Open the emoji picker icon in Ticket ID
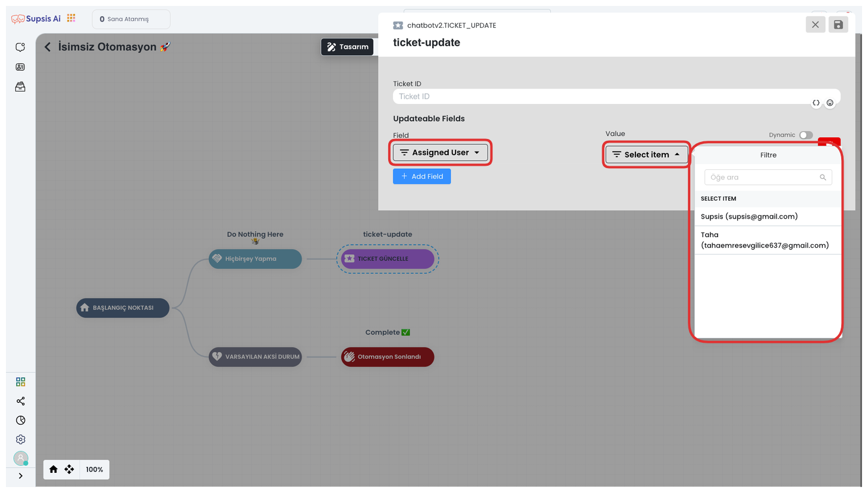The image size is (868, 493). click(830, 103)
